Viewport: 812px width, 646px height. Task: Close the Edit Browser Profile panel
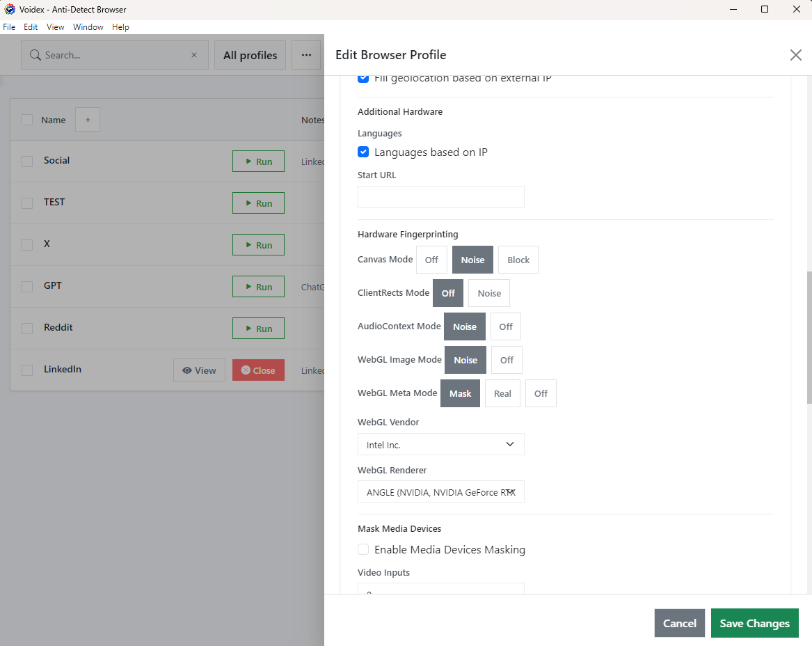(795, 55)
